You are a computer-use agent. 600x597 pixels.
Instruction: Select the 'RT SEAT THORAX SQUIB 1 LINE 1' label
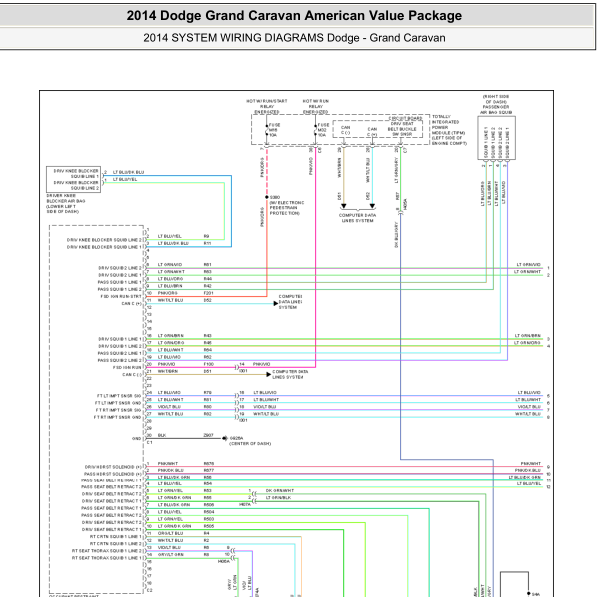point(107,558)
